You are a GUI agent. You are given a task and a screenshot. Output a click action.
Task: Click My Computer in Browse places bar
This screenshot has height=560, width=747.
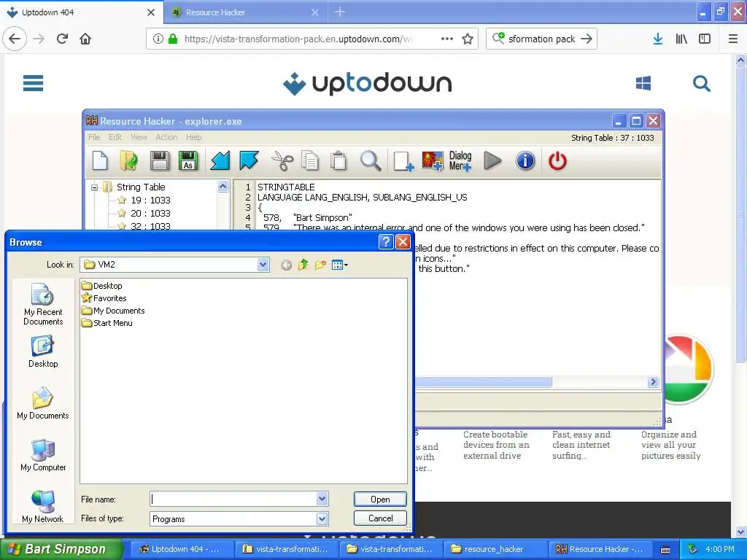coord(43,456)
